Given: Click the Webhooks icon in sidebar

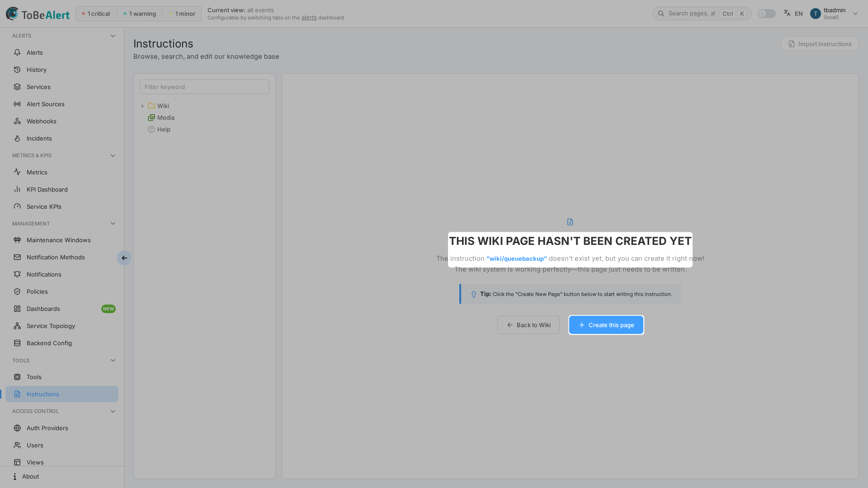Looking at the screenshot, I should click(17, 121).
